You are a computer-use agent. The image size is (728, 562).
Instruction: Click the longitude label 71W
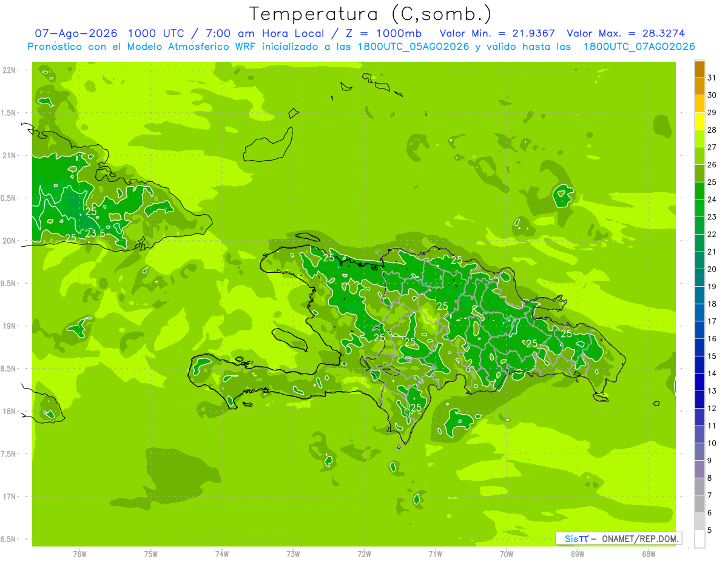point(435,554)
